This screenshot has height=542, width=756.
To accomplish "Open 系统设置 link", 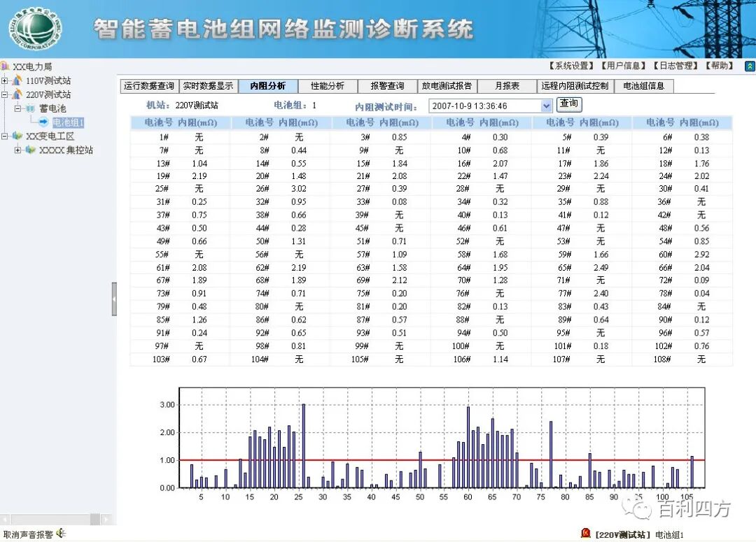I will click(573, 66).
